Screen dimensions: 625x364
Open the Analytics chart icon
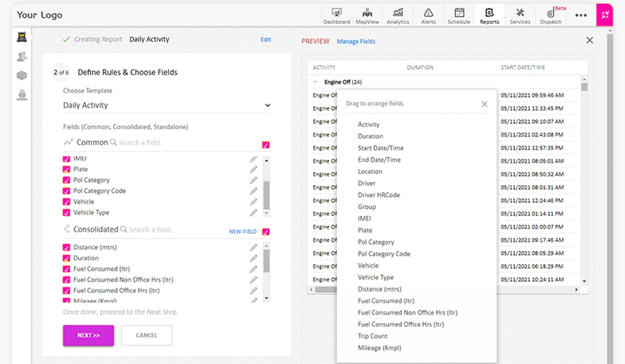(397, 15)
